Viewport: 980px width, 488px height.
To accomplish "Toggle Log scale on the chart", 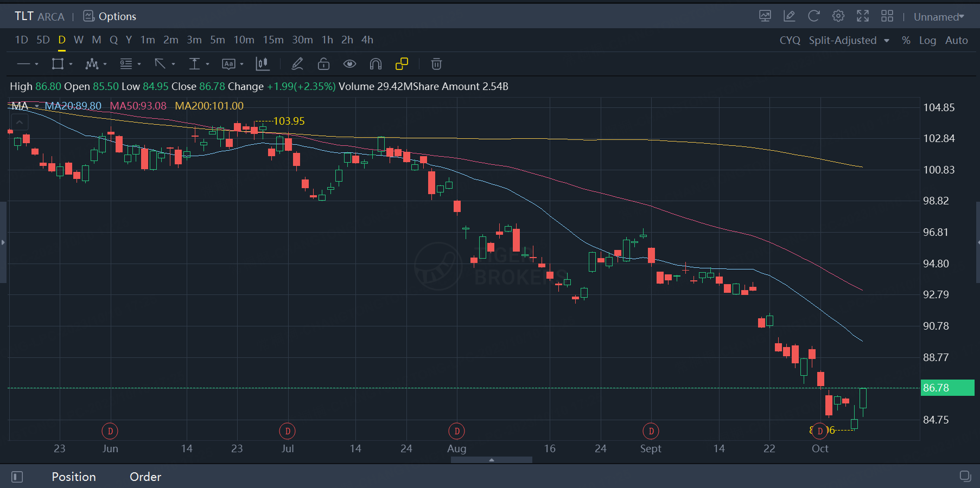I will 927,41.
